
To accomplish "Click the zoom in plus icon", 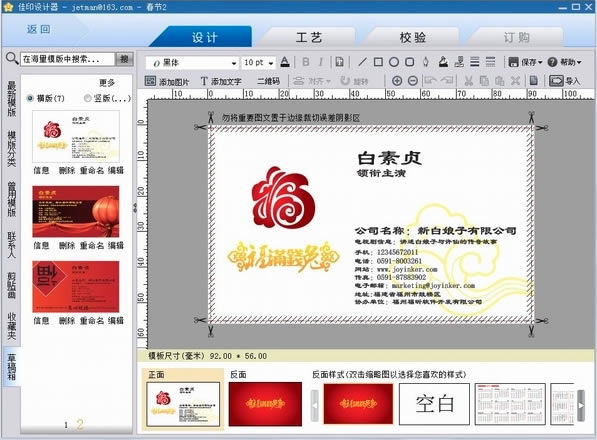I will pos(397,81).
